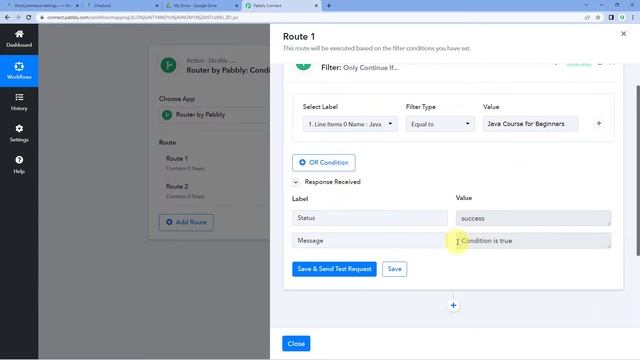
Task: Click the Filter step green icon
Action: tap(303, 66)
